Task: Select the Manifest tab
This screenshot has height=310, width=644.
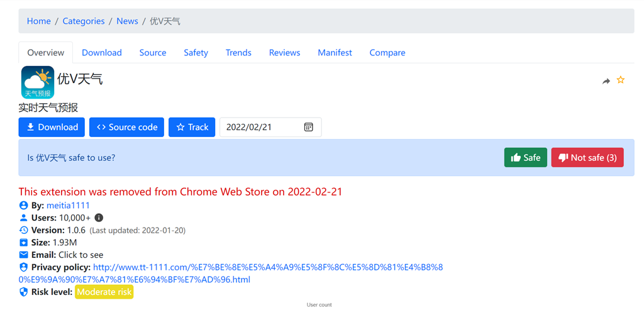Action: tap(335, 53)
